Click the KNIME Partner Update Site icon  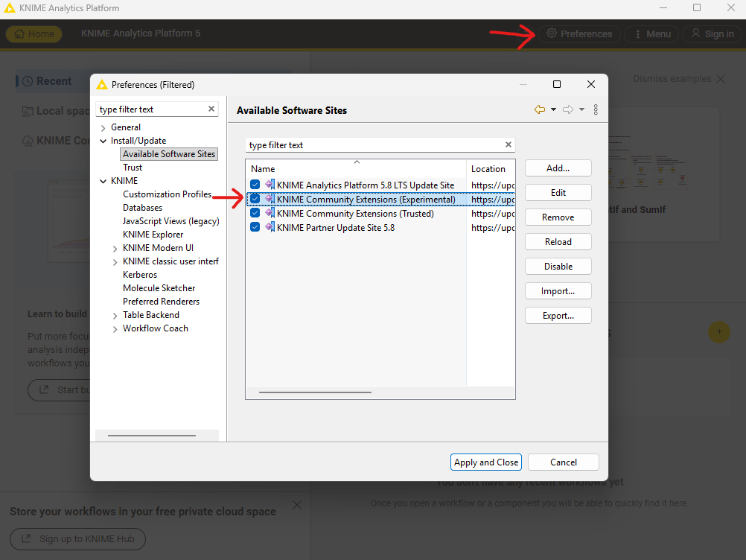[269, 227]
